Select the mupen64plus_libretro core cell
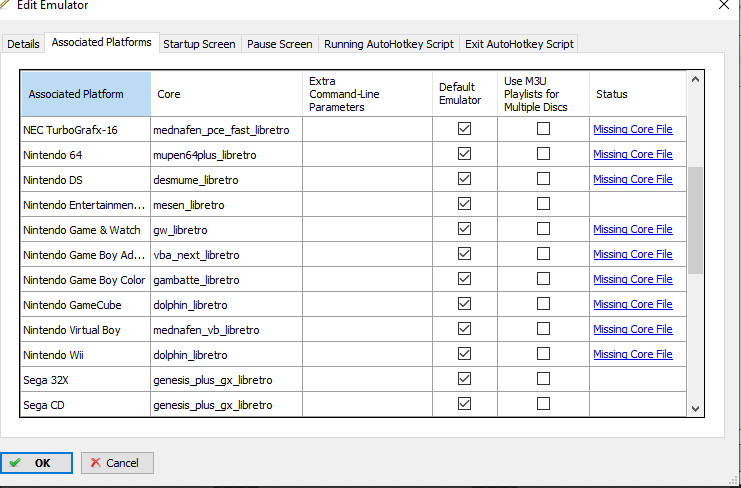The image size is (741, 488). click(x=227, y=154)
